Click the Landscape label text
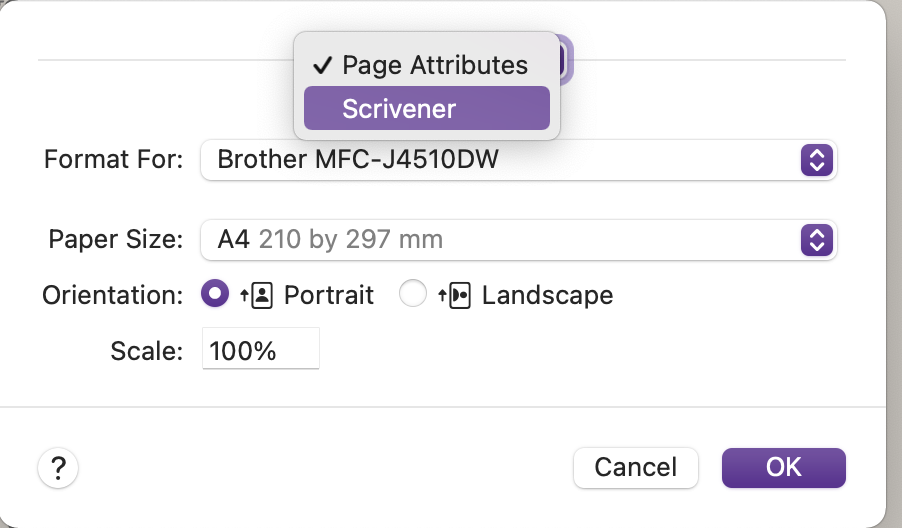 pos(548,296)
